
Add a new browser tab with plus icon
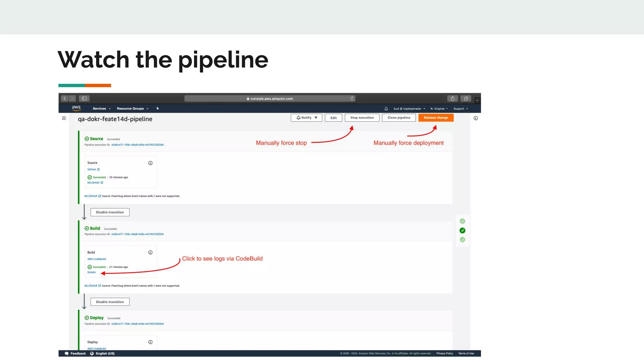[x=477, y=100]
